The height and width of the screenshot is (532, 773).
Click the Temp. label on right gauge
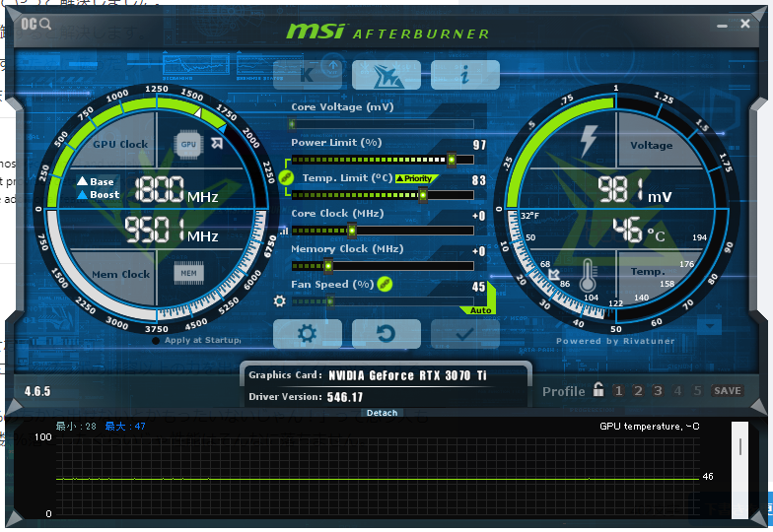(x=647, y=272)
